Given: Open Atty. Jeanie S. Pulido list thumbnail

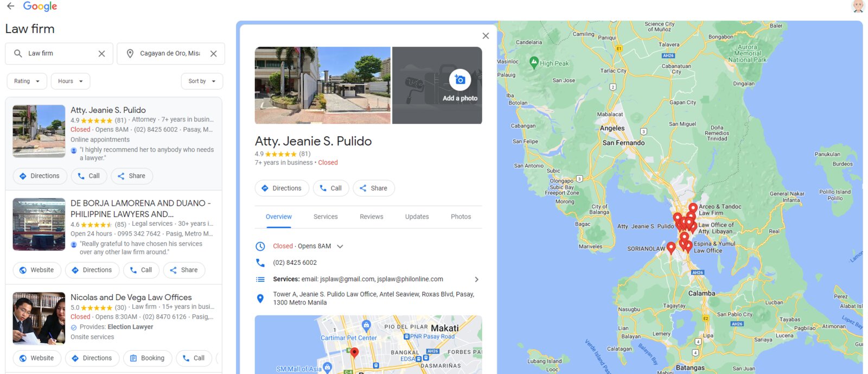Looking at the screenshot, I should (39, 131).
